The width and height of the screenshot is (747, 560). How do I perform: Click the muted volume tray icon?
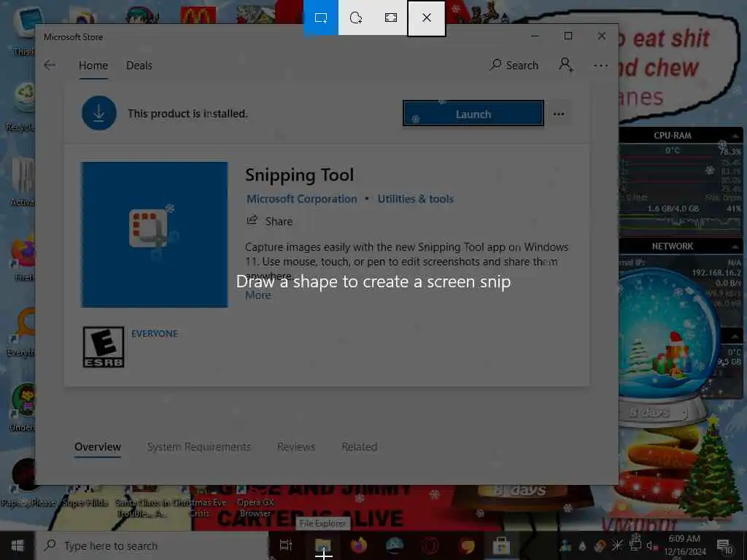click(651, 545)
